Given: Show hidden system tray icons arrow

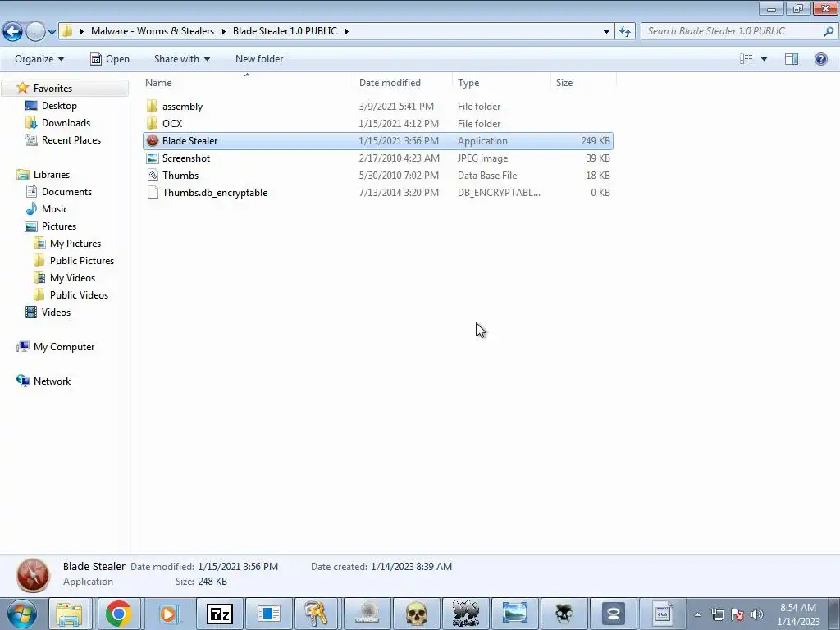Looking at the screenshot, I should pos(697,614).
